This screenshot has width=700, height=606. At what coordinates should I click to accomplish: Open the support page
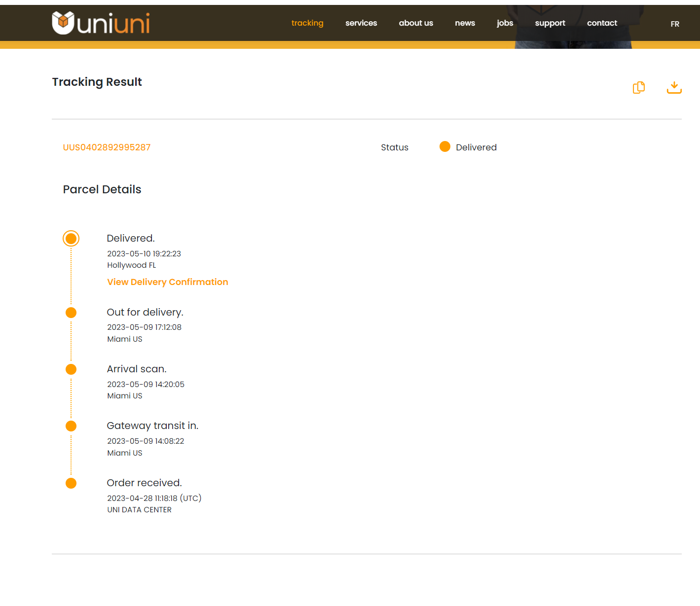550,23
